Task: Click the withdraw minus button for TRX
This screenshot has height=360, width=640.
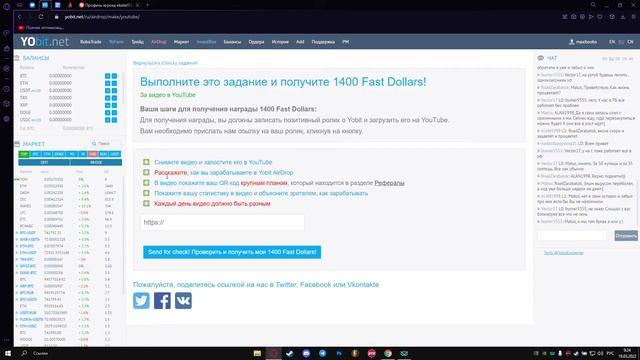Action: pos(115,98)
